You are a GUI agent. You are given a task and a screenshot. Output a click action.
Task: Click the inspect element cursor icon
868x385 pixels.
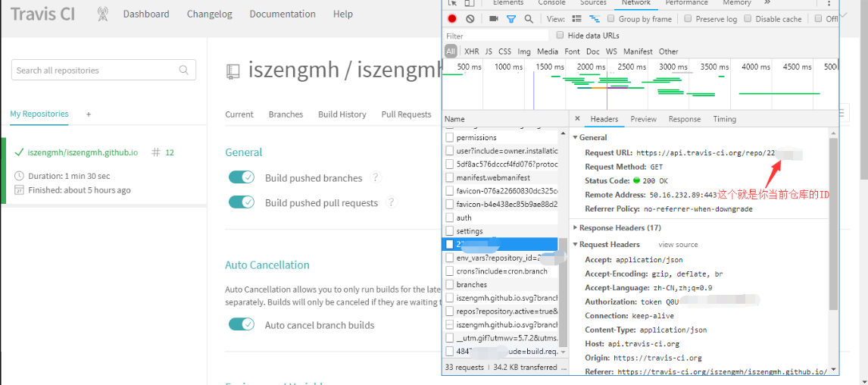[x=452, y=3]
